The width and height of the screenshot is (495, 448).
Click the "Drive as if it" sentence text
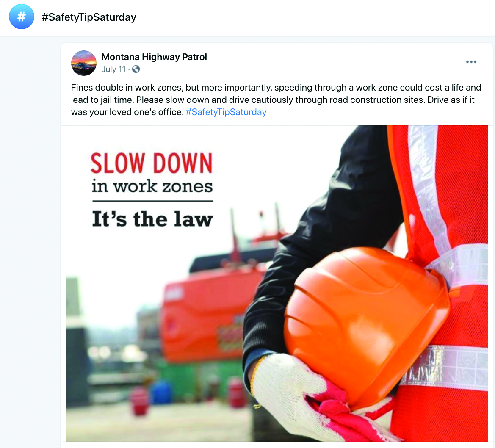[451, 100]
